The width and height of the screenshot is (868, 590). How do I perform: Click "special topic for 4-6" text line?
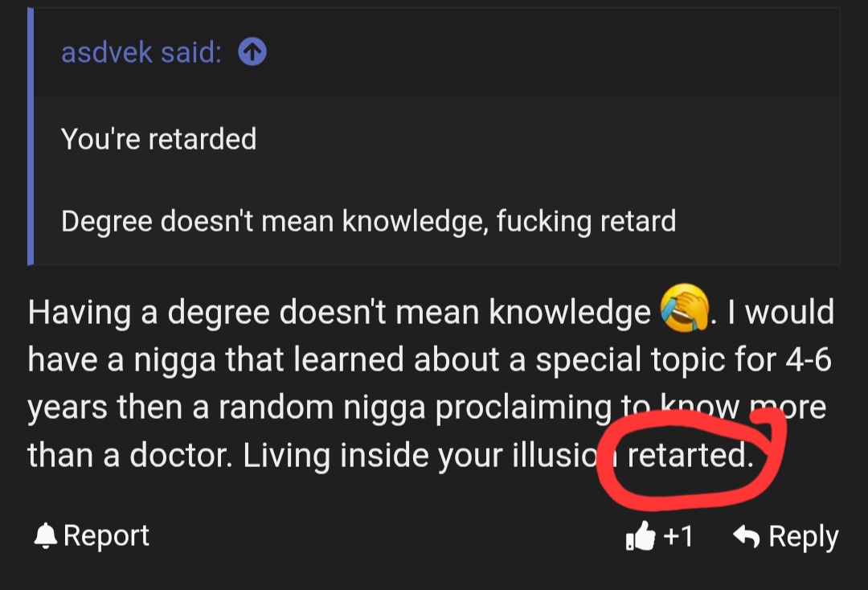(683, 360)
